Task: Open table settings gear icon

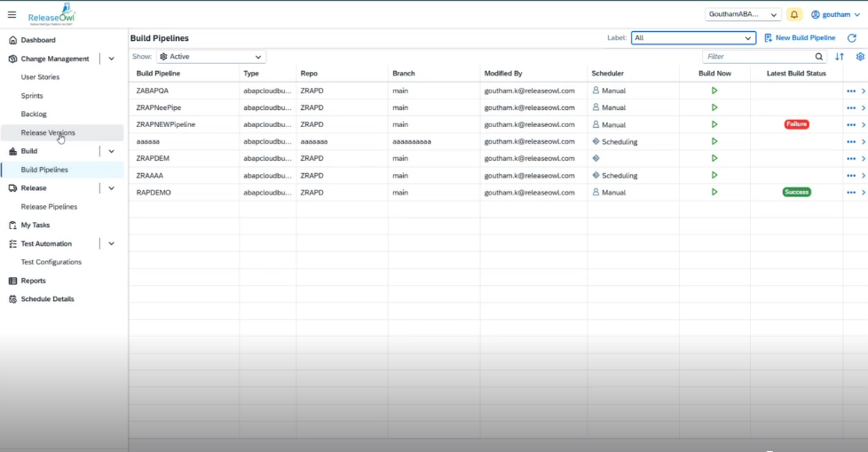Action: coord(860,57)
